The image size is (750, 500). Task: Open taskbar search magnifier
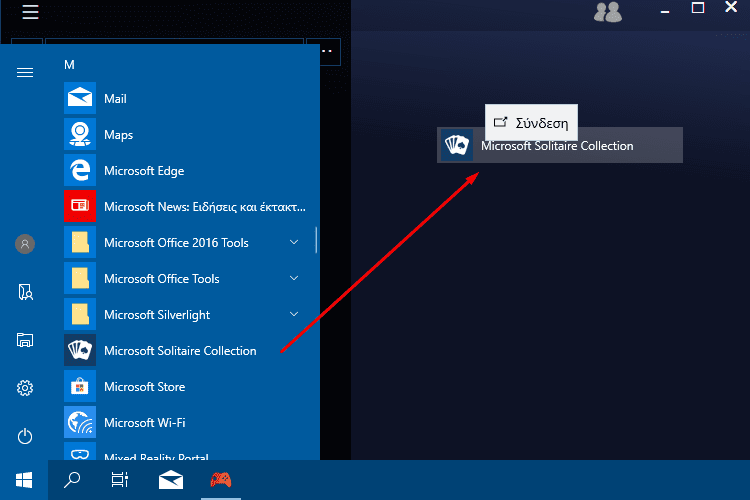coord(72,479)
